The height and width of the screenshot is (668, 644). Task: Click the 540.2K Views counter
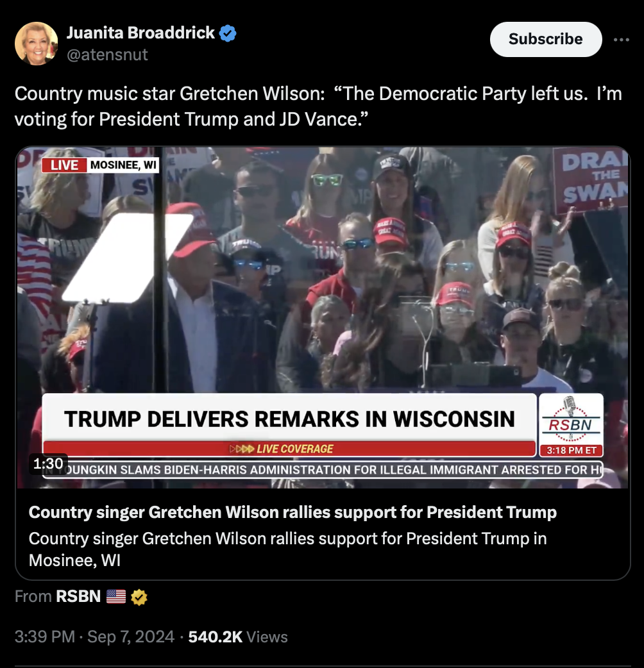[x=238, y=637]
